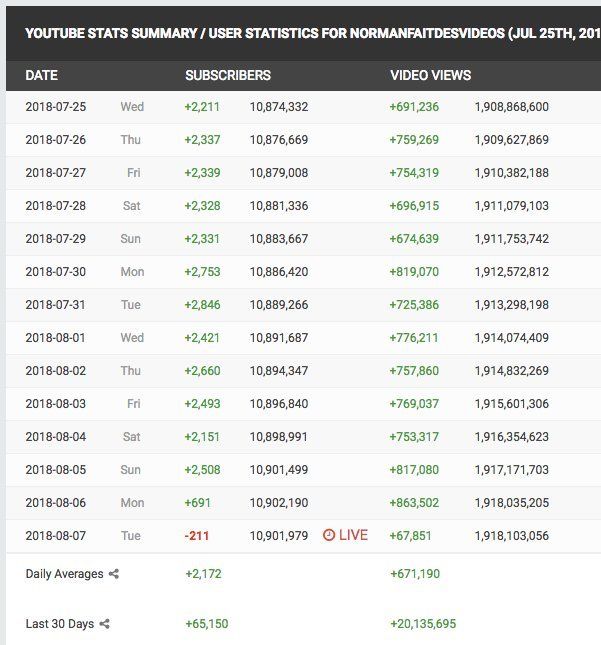
Task: Click the Daily Averages label
Action: (65, 574)
